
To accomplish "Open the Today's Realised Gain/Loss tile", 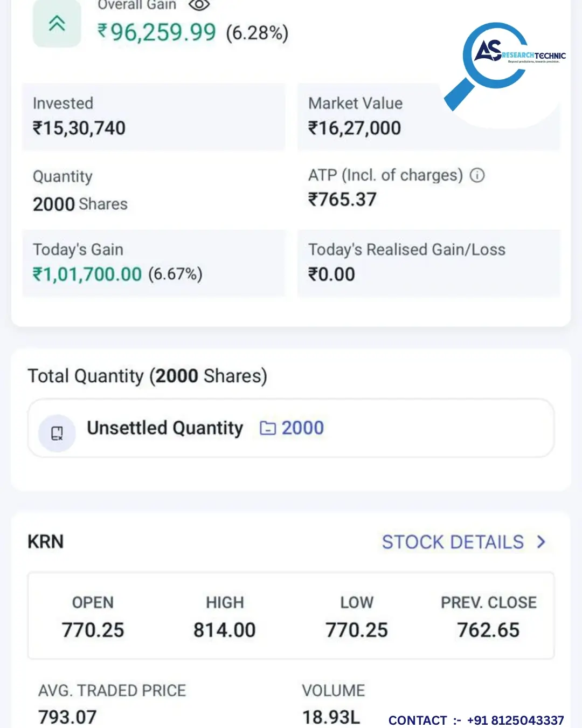I will coord(428,263).
